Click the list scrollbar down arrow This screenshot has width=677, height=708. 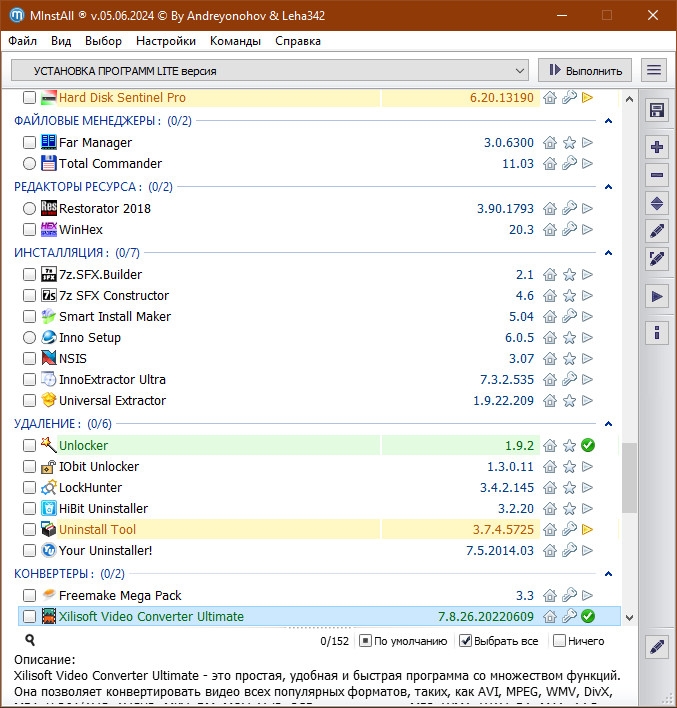(629, 617)
